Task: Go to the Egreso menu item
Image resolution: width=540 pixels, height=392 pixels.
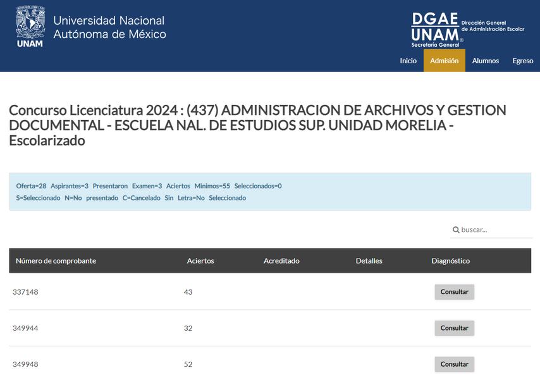Action: (522, 61)
